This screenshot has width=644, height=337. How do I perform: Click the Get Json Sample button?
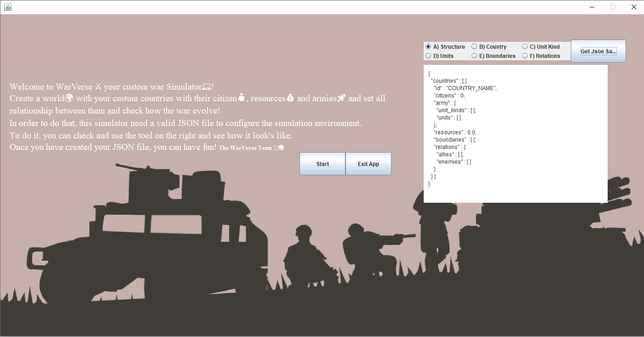[x=598, y=51]
